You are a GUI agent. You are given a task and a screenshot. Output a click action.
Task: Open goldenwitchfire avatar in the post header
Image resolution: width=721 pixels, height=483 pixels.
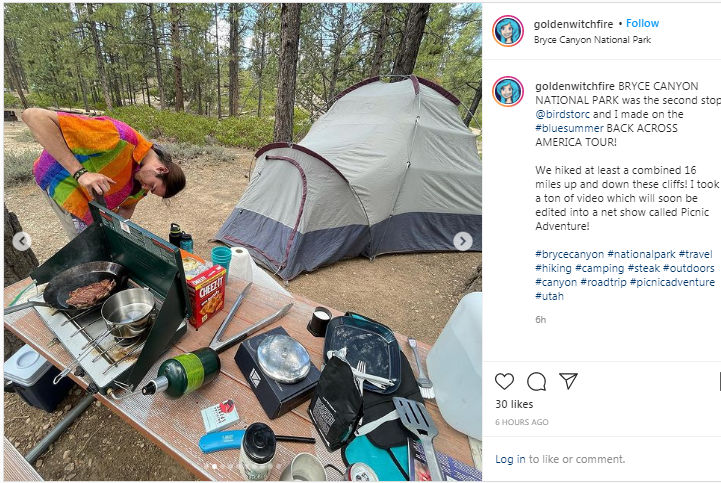(x=508, y=31)
